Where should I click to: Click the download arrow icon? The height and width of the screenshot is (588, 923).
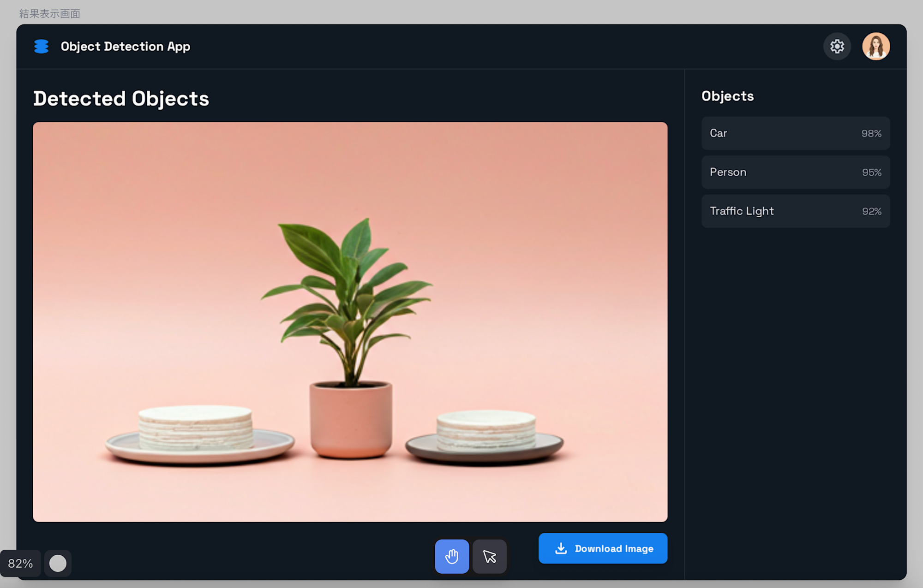pyautogui.click(x=561, y=548)
